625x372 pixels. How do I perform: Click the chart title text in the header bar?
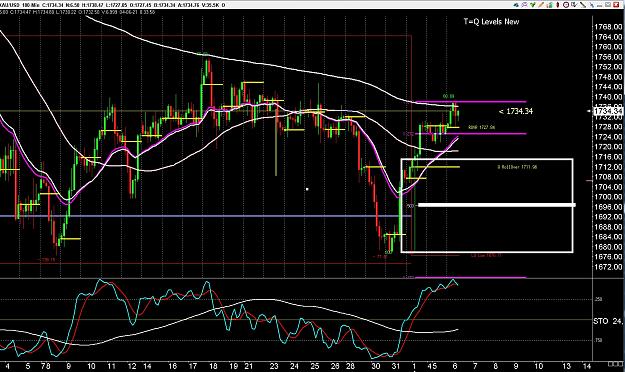coord(113,5)
